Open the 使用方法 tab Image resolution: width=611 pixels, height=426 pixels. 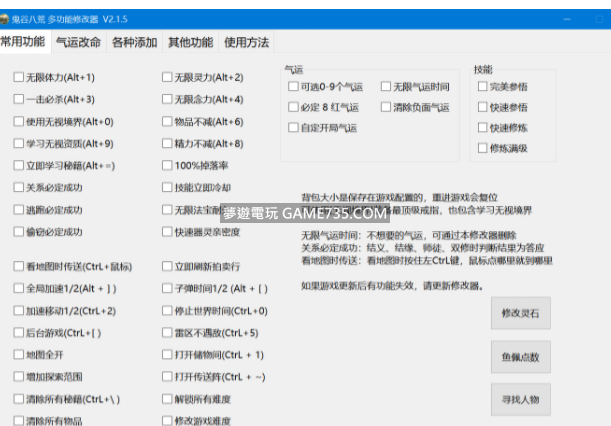246,42
